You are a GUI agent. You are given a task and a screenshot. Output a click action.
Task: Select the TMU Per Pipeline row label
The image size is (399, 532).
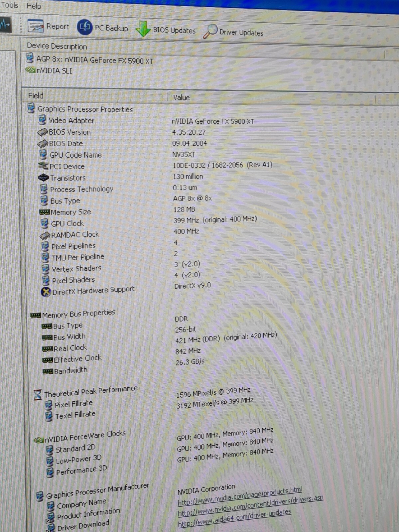pos(78,257)
